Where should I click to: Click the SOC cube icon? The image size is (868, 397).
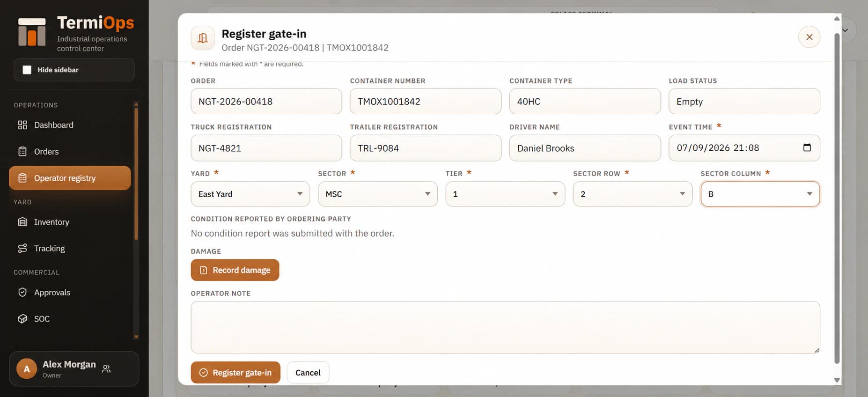[x=22, y=319]
